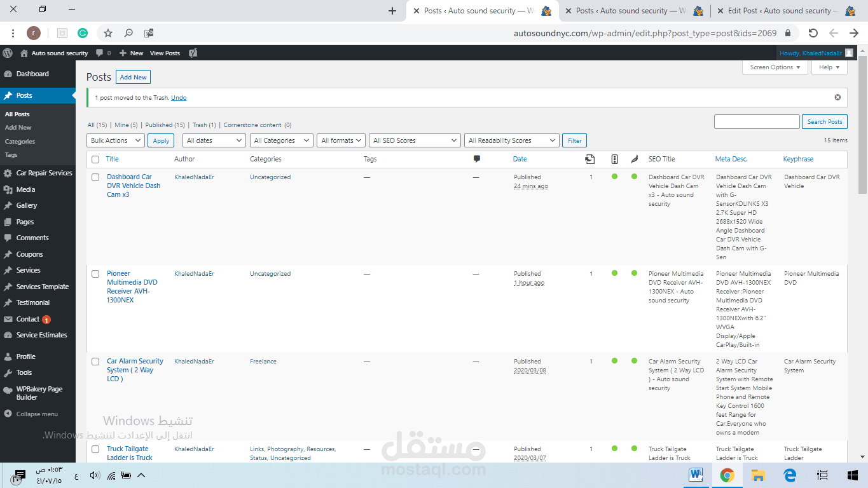This screenshot has width=868, height=488.
Task: View the site lock icon in the address bar
Action: pos(788,33)
